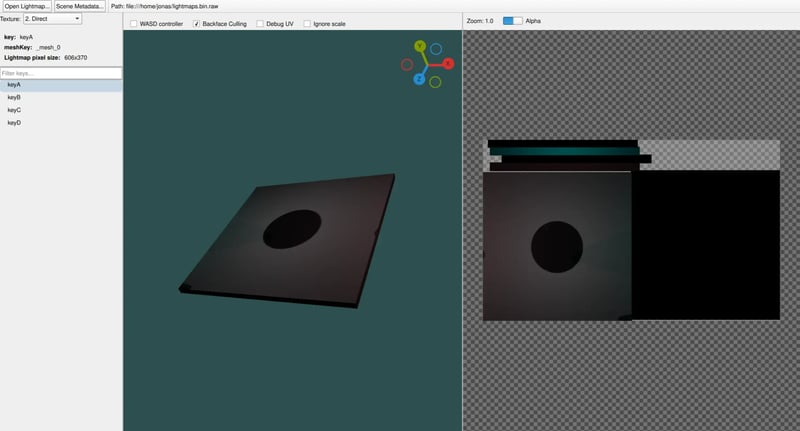
Task: Select keyC in the key list
Action: [x=61, y=110]
